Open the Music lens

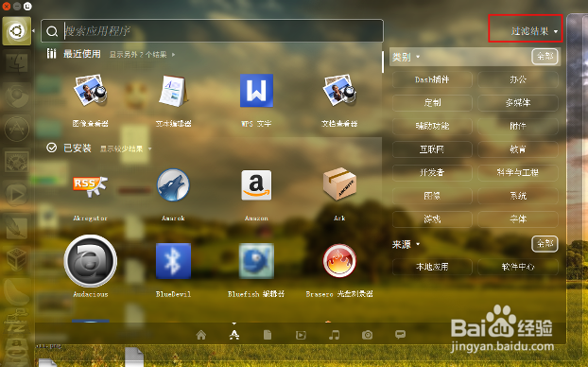[334, 335]
